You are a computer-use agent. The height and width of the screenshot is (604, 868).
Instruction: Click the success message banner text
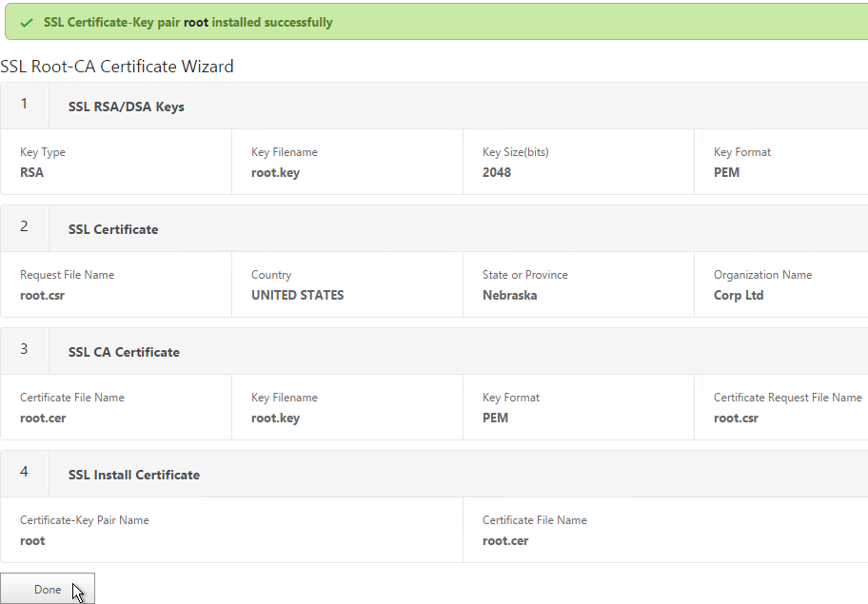(x=188, y=23)
